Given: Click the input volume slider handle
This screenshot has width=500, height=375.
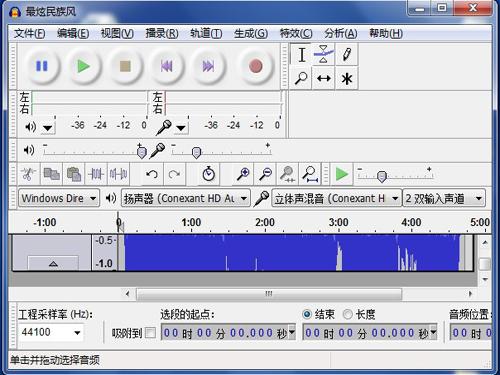Looking at the screenshot, I should click(196, 152).
